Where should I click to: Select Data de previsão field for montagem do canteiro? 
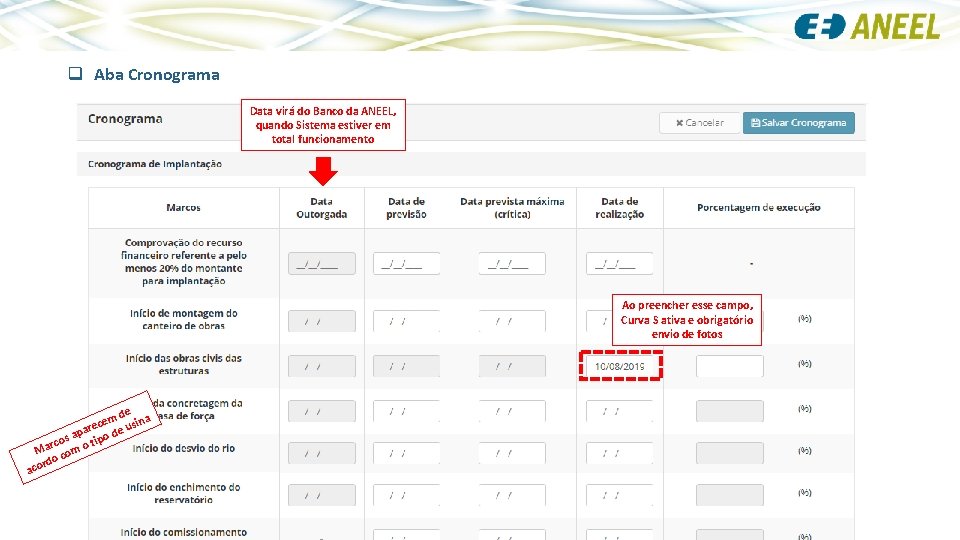coord(406,321)
